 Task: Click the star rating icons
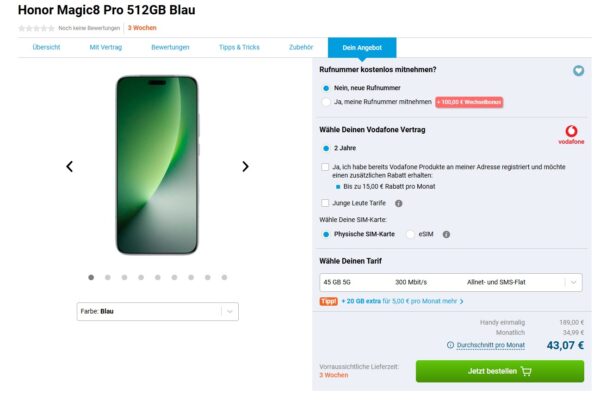pos(36,28)
